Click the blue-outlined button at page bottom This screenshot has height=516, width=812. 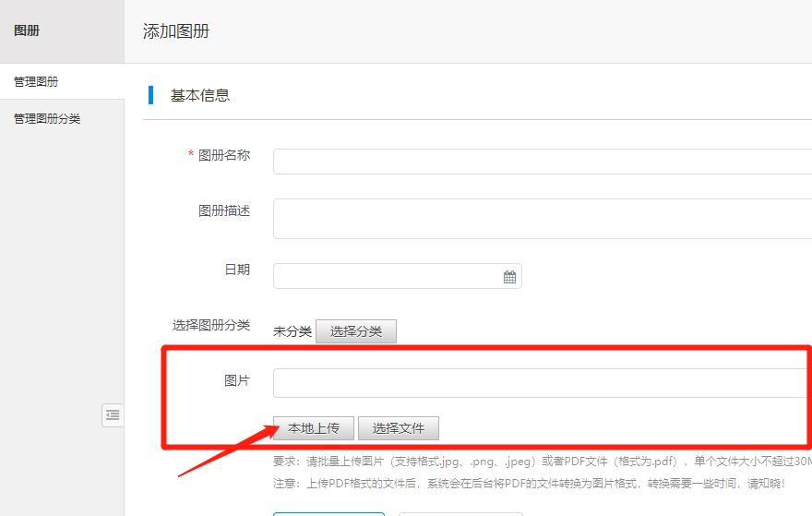pos(328,513)
